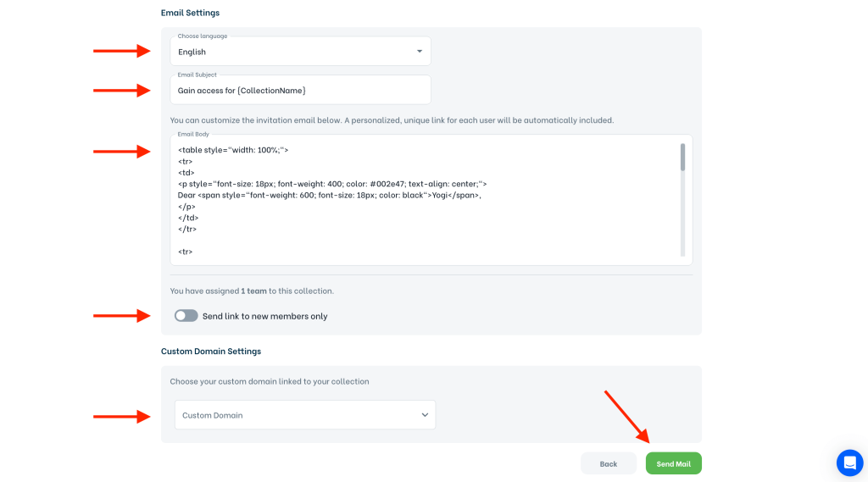Click the red arrow beside the language field
Viewport: 868px width, 482px height.
click(x=121, y=51)
